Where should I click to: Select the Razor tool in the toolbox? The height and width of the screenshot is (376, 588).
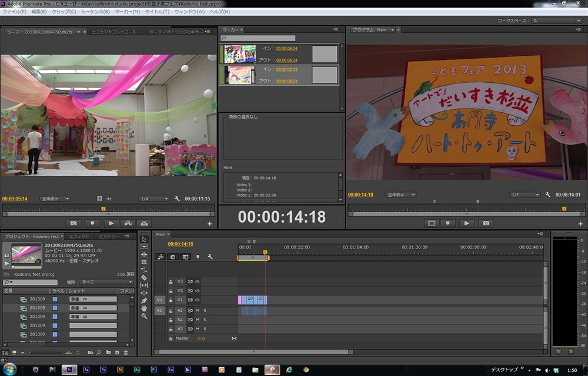tap(144, 277)
